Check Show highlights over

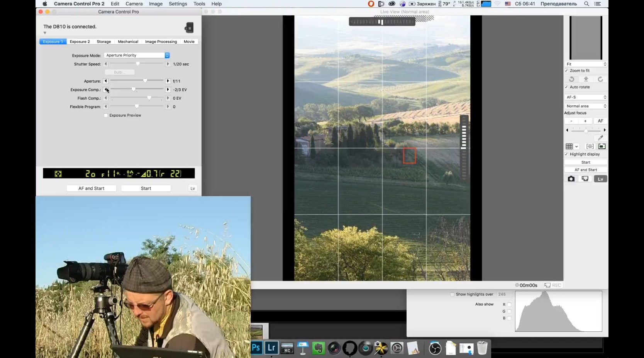[x=452, y=294]
